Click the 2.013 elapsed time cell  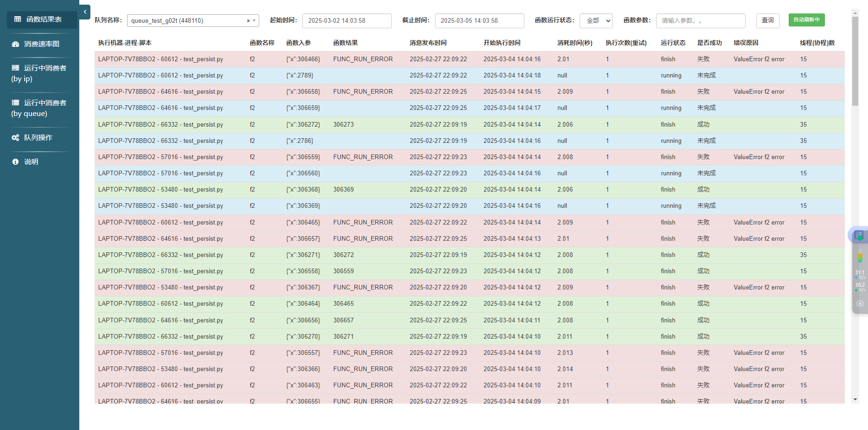click(565, 353)
